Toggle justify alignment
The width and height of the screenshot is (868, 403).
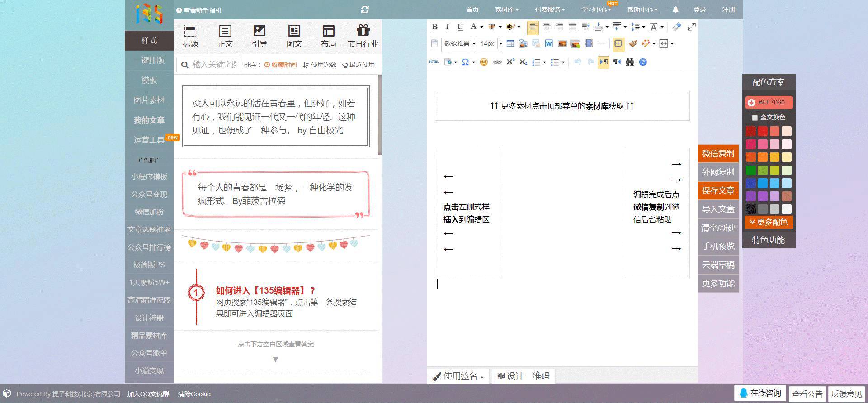pos(572,27)
